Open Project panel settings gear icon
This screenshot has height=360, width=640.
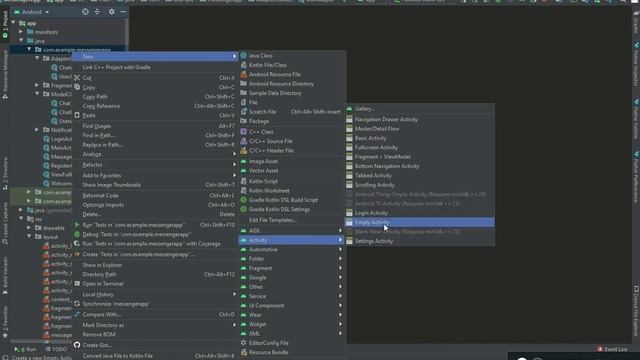111,12
